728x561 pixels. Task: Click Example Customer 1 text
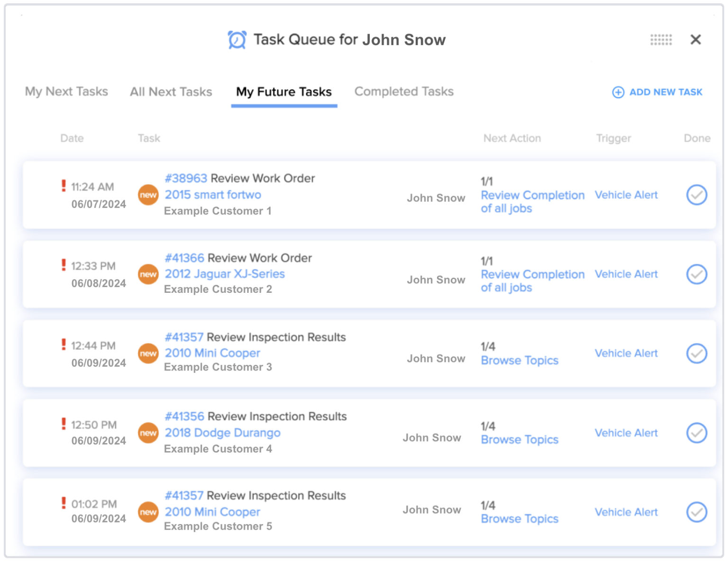point(218,211)
